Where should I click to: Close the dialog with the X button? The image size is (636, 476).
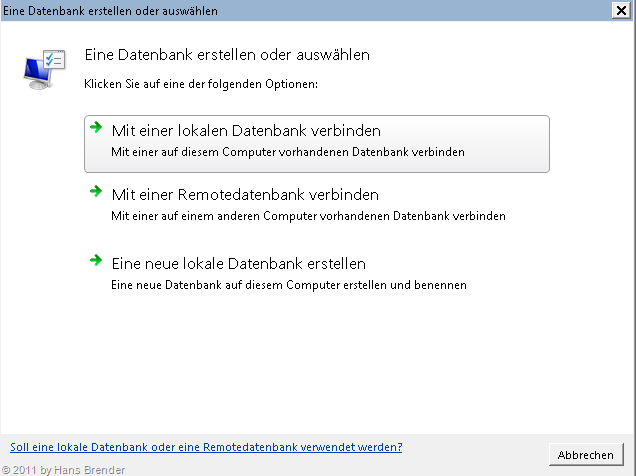622,10
